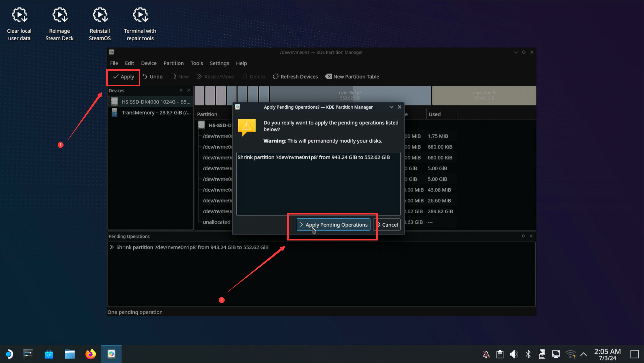This screenshot has width=644, height=363.
Task: Toggle audio volume tray icon
Action: 514,354
